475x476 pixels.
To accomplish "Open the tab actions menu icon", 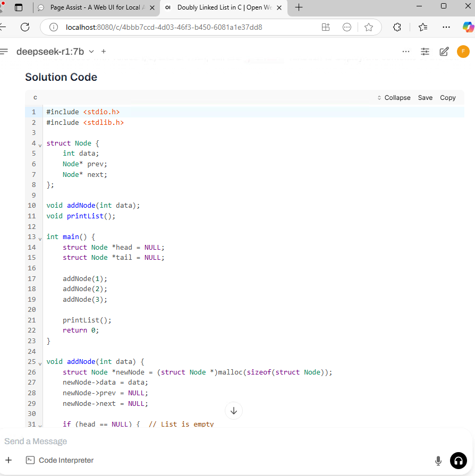I will (x=19, y=7).
